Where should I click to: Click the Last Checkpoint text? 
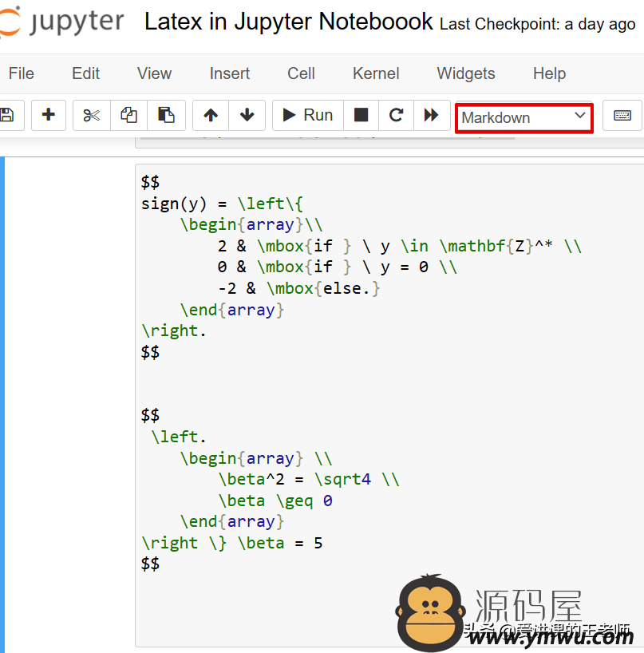point(537,24)
